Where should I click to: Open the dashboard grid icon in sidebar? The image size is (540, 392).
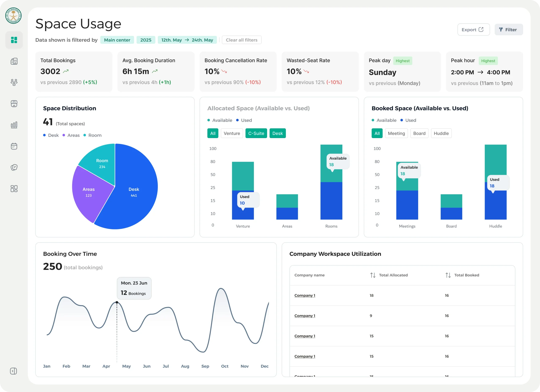pos(14,40)
